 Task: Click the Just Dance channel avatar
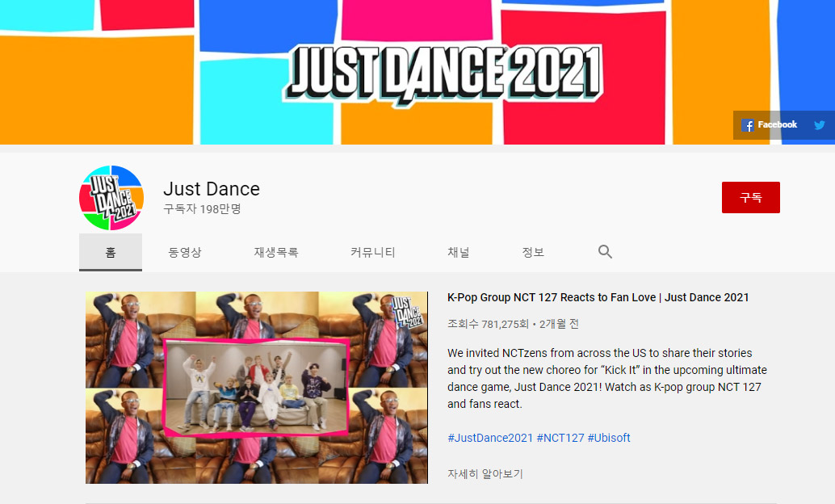pyautogui.click(x=111, y=198)
